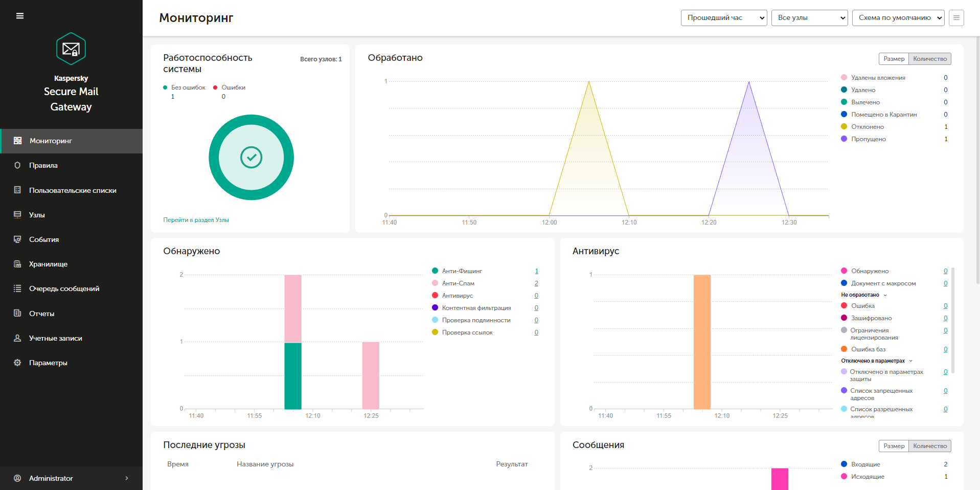Image resolution: width=980 pixels, height=490 pixels.
Task: Click the Всего узлов: 1 label
Action: point(321,59)
